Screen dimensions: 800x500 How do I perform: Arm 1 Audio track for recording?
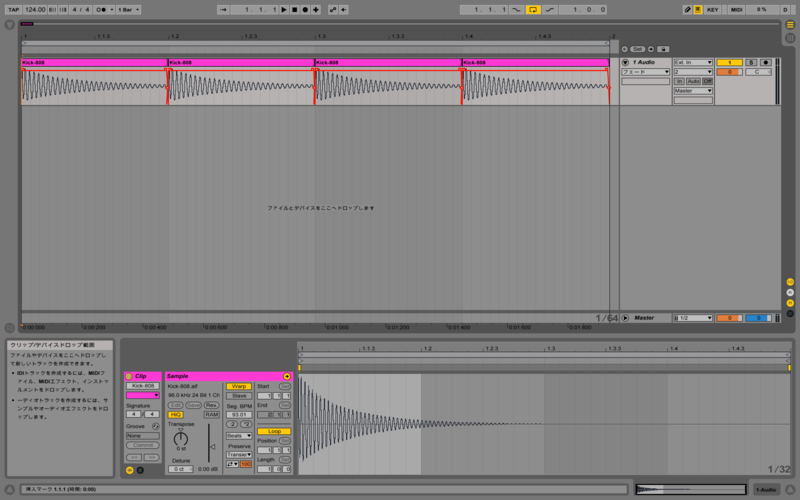click(x=765, y=62)
